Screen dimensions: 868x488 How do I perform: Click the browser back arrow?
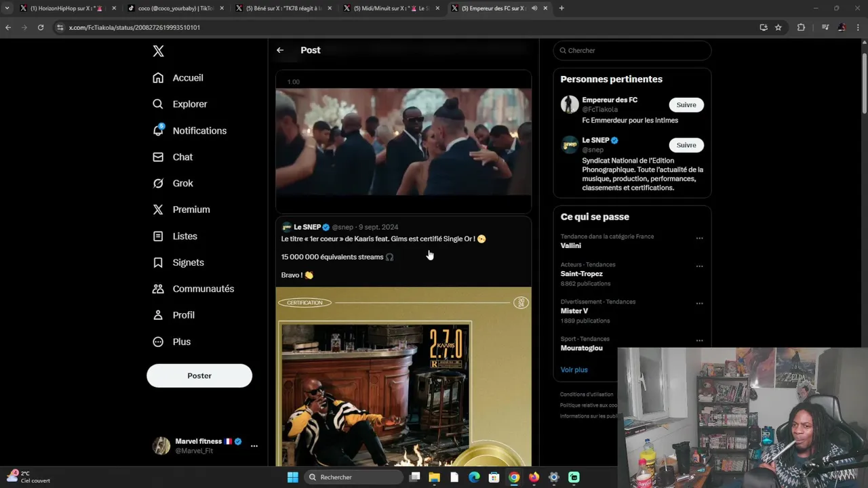point(8,27)
